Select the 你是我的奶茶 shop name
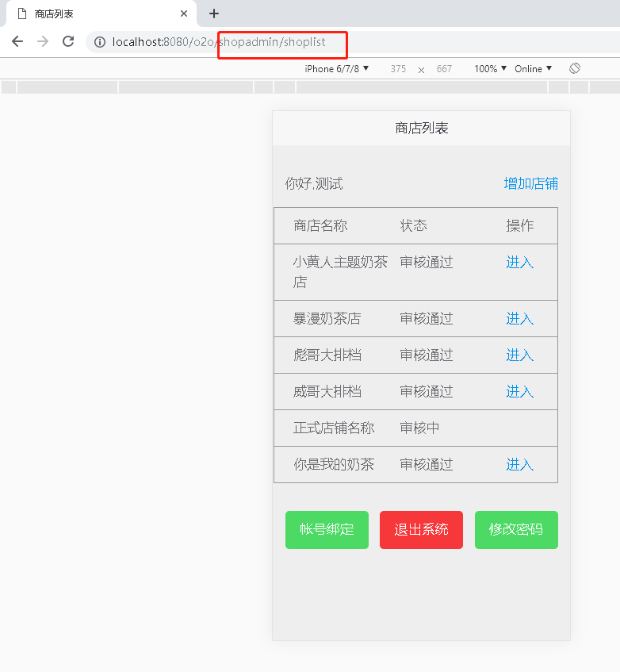Screen dimensions: 620x672 [x=334, y=465]
